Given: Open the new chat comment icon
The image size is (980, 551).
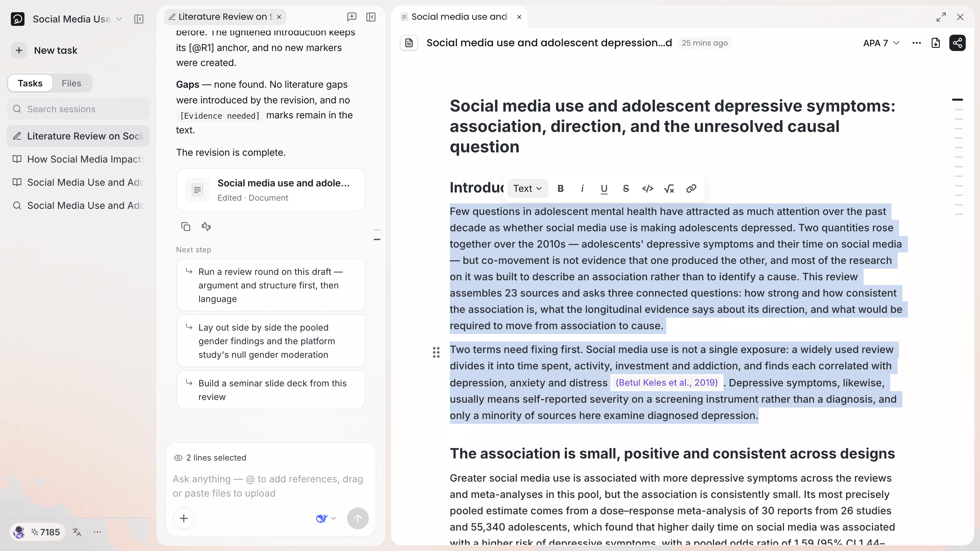Looking at the screenshot, I should coord(352,17).
